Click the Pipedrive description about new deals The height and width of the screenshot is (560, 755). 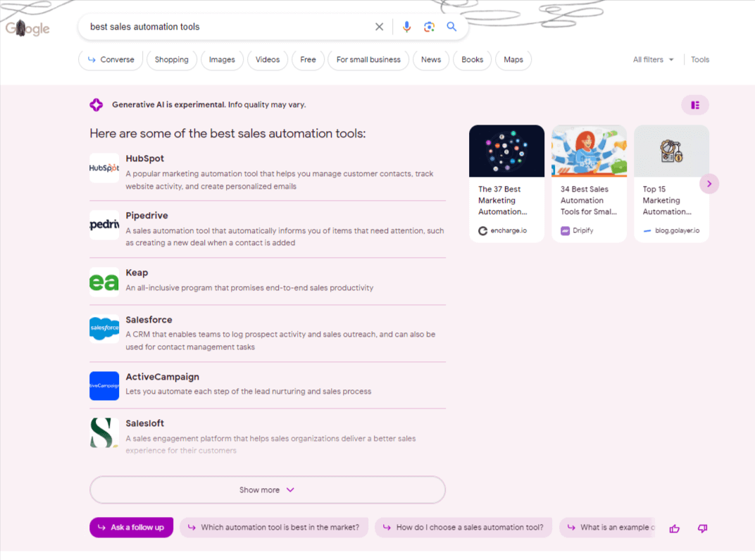coord(285,237)
